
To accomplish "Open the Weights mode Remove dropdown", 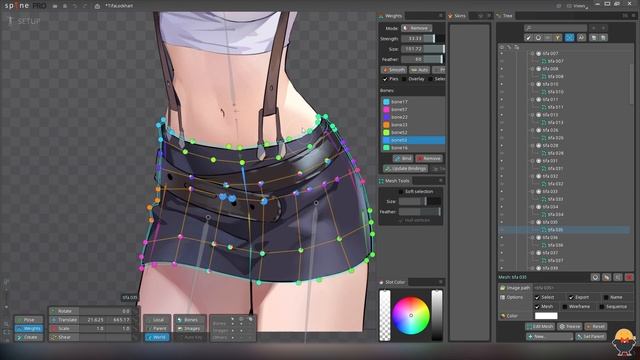I will click(416, 28).
